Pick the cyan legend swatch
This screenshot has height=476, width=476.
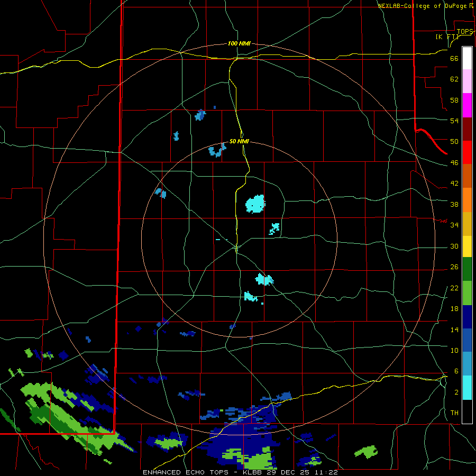coord(467,388)
